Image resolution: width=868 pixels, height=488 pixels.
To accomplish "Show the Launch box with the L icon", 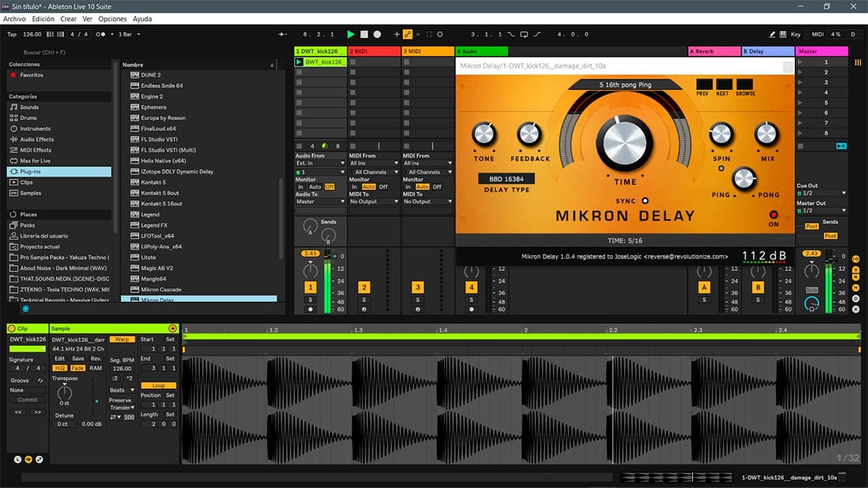I will click(x=17, y=459).
